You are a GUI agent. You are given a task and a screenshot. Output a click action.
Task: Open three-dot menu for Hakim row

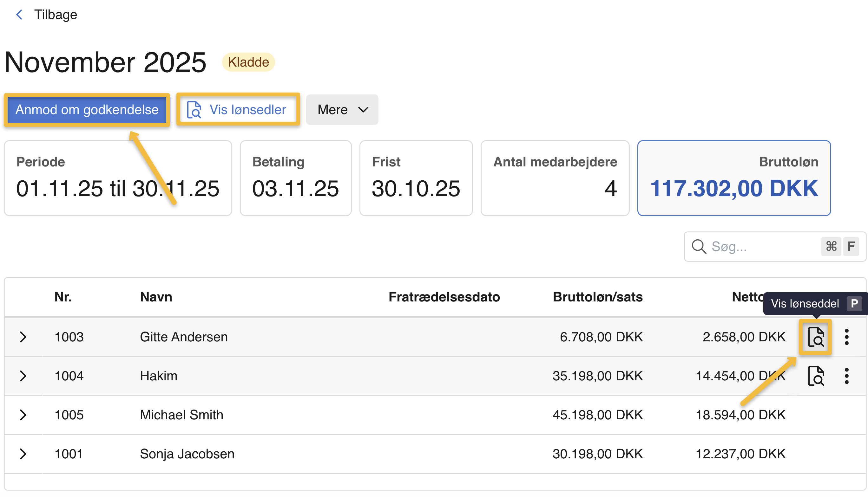[846, 376]
